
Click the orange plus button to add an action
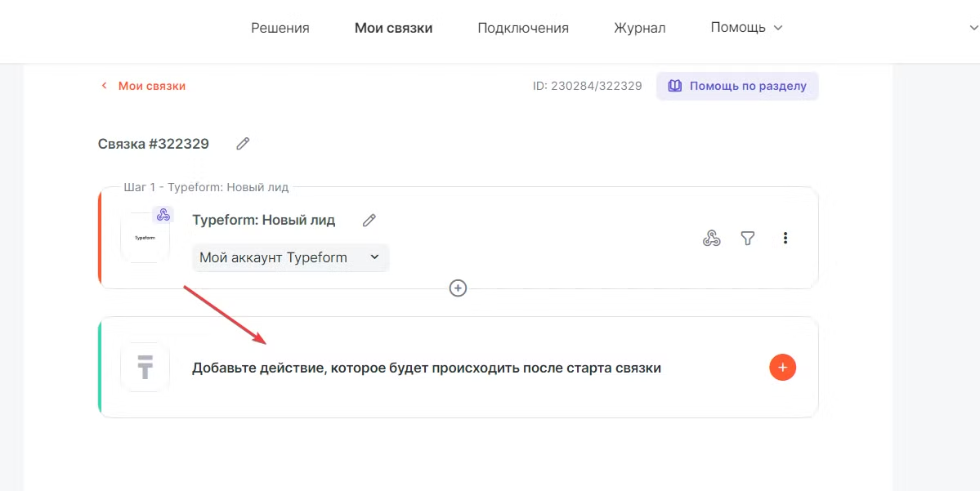[782, 368]
